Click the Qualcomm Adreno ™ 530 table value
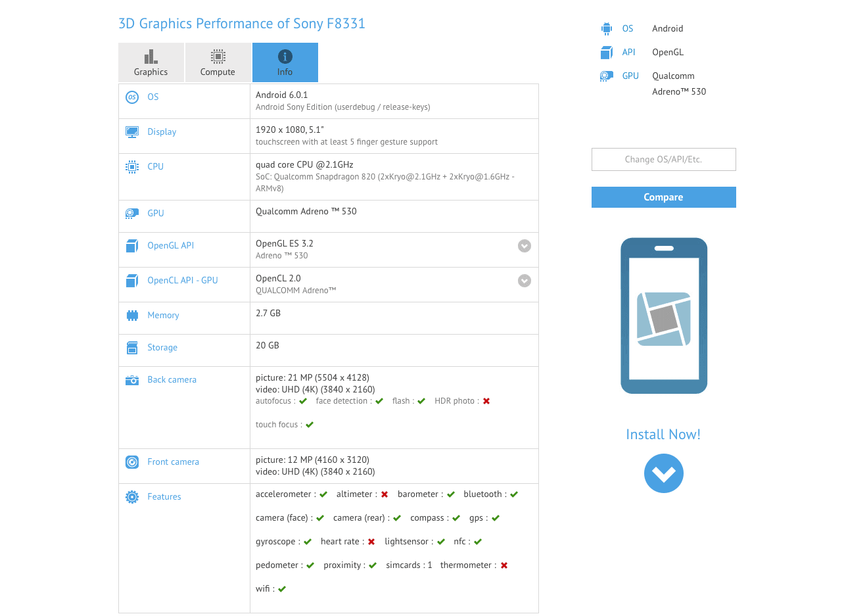 306,212
